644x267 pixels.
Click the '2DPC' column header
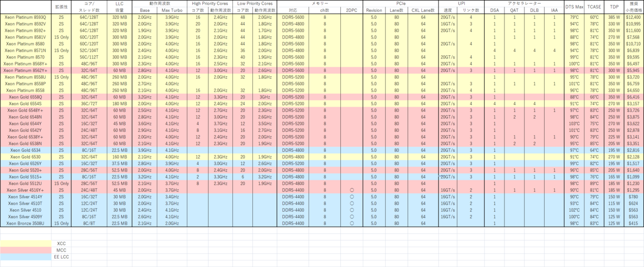(351, 10)
